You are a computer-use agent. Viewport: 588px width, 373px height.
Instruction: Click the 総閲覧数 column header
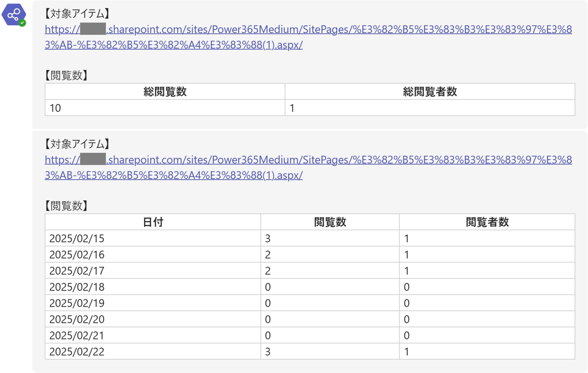point(165,92)
